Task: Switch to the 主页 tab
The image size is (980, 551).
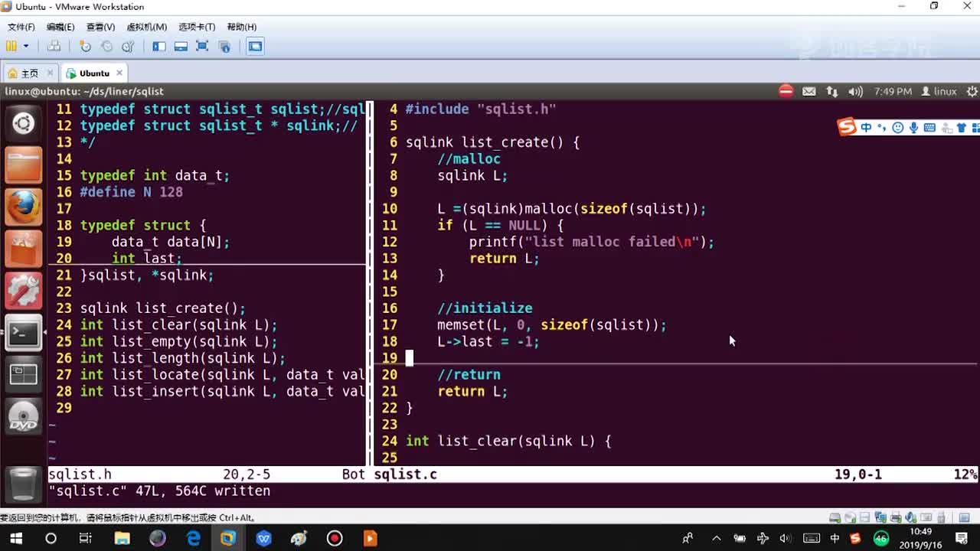Action: tap(30, 73)
